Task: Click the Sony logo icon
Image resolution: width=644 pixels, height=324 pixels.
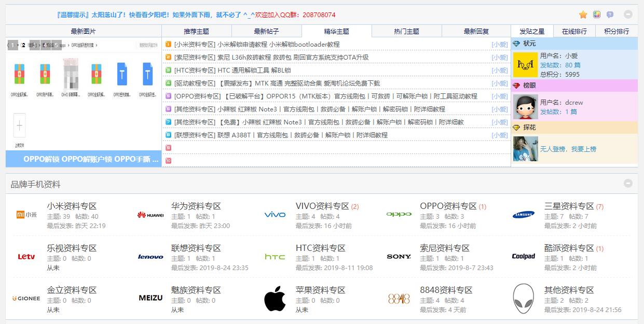Action: point(399,257)
